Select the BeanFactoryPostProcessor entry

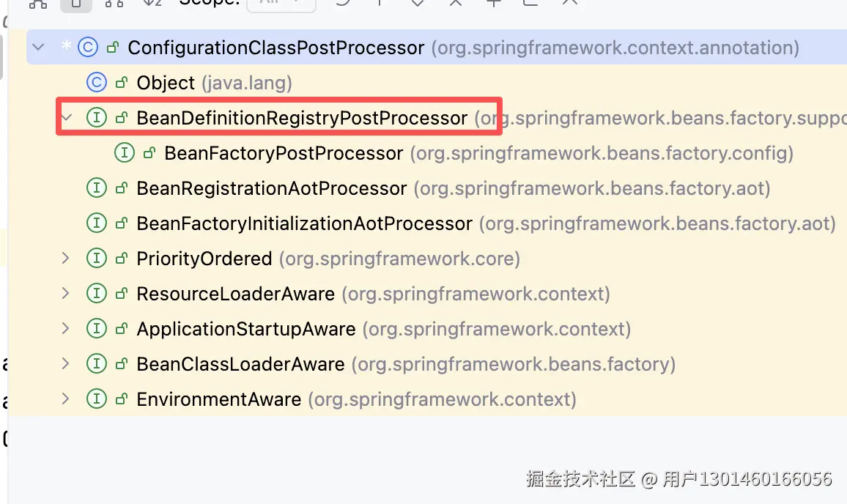tap(284, 153)
